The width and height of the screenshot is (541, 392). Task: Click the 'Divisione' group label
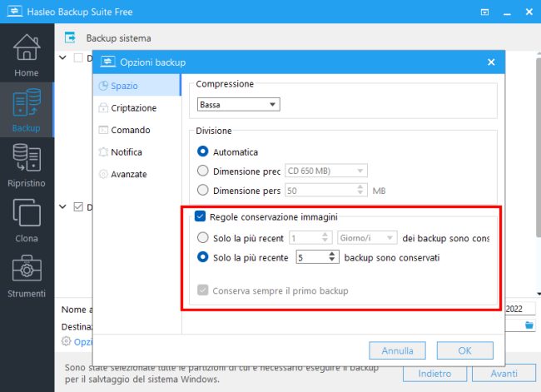pos(214,131)
